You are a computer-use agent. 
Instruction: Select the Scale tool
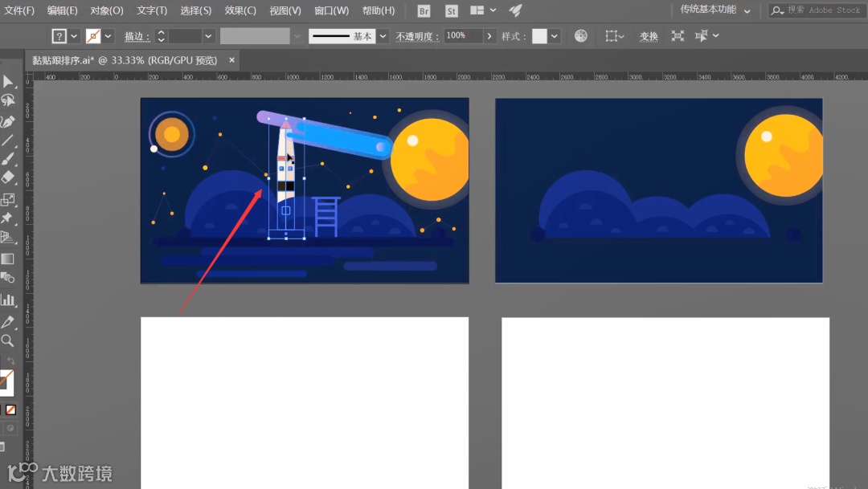click(x=8, y=199)
